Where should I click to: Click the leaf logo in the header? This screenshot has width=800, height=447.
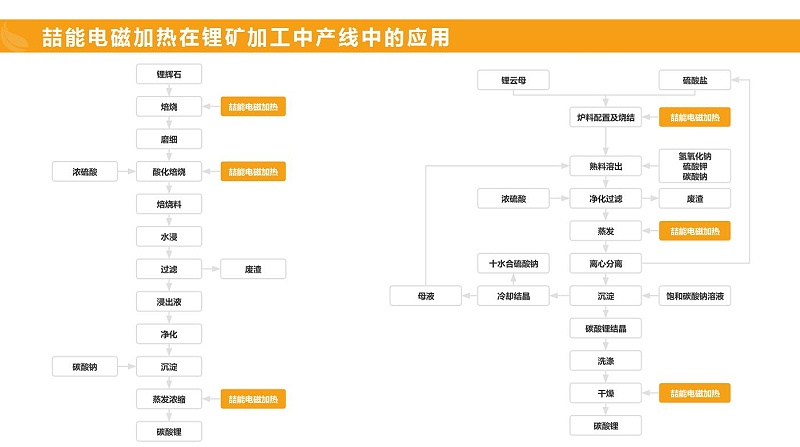coord(17,38)
